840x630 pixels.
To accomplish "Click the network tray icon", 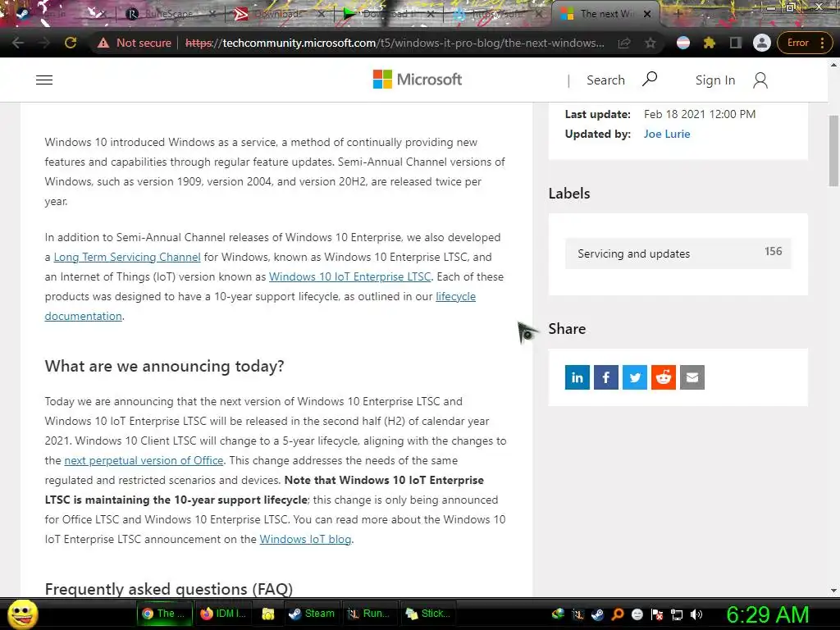I will pos(677,614).
